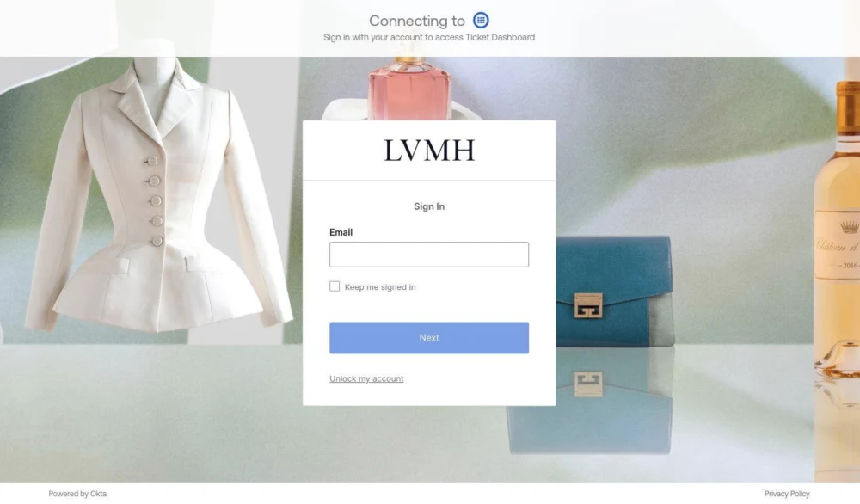Click the Next button
This screenshot has height=504, width=860.
click(x=429, y=338)
